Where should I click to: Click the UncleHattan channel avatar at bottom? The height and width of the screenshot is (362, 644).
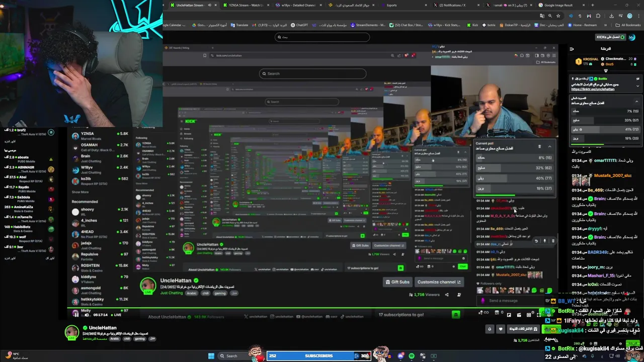point(72,332)
